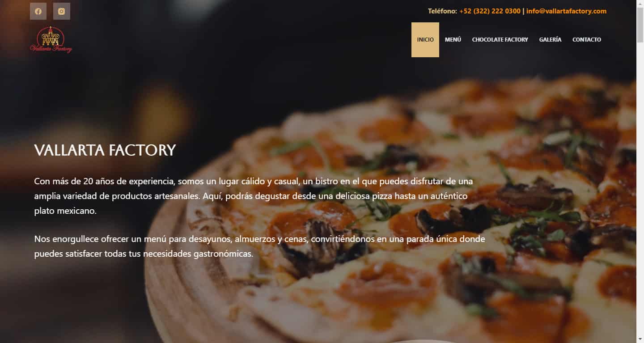Screen dimensions: 644x343
Task: Click the Vallarta Factory logo
Action: (51, 40)
